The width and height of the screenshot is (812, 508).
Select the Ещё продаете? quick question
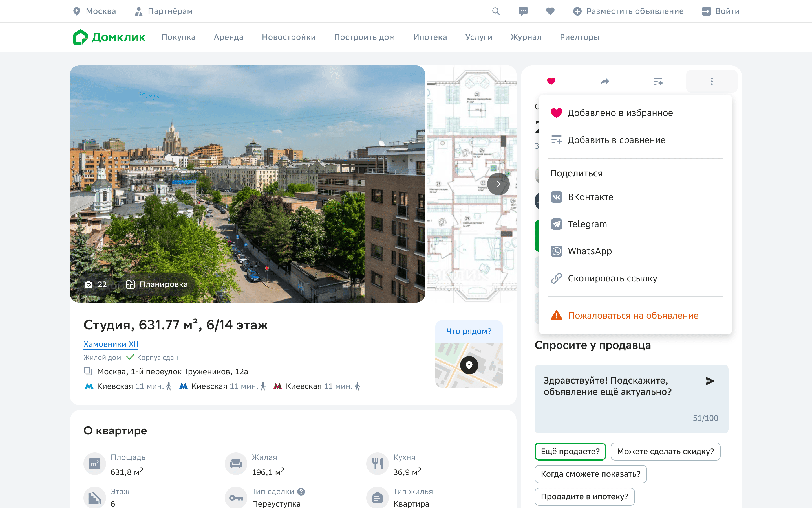(570, 451)
